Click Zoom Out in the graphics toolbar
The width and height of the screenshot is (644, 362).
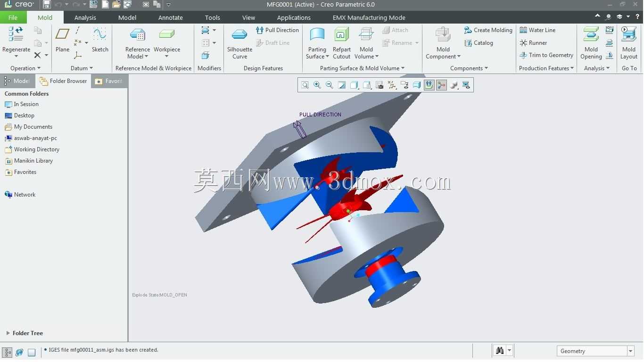tap(330, 85)
